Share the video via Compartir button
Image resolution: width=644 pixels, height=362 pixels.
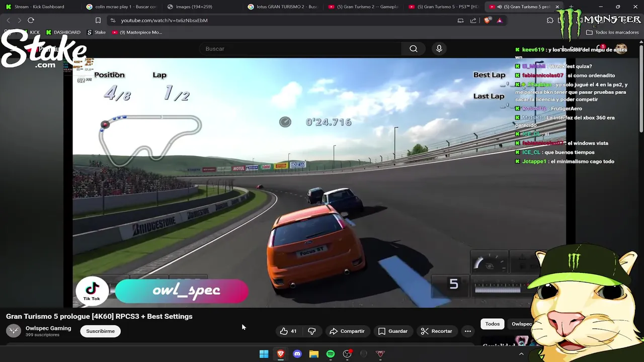click(x=347, y=331)
